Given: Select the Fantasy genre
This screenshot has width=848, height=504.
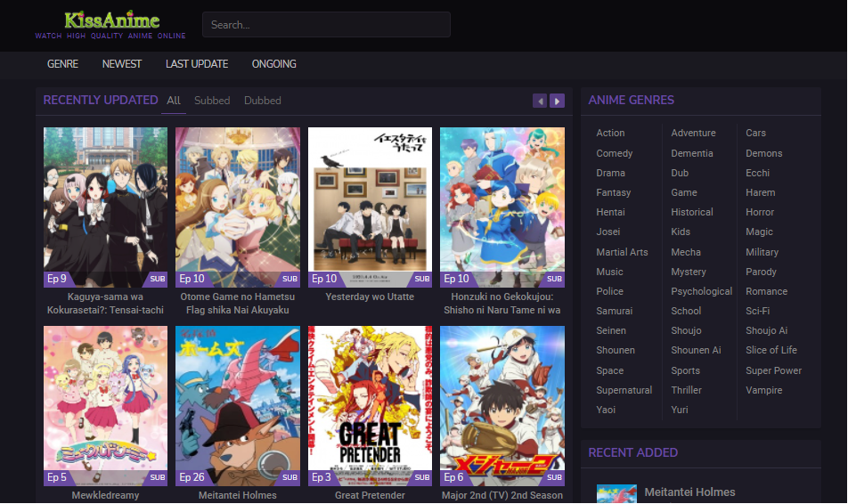Looking at the screenshot, I should (x=613, y=192).
